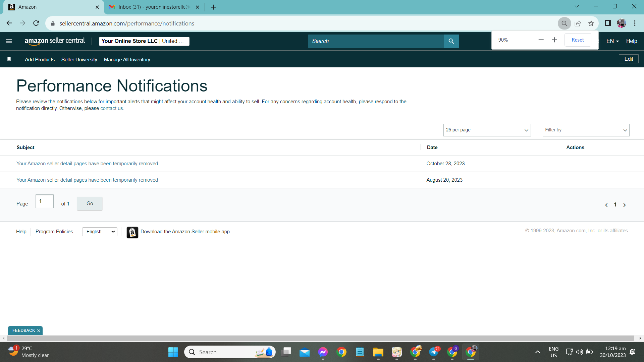Go to next notifications page arrow

(x=625, y=205)
